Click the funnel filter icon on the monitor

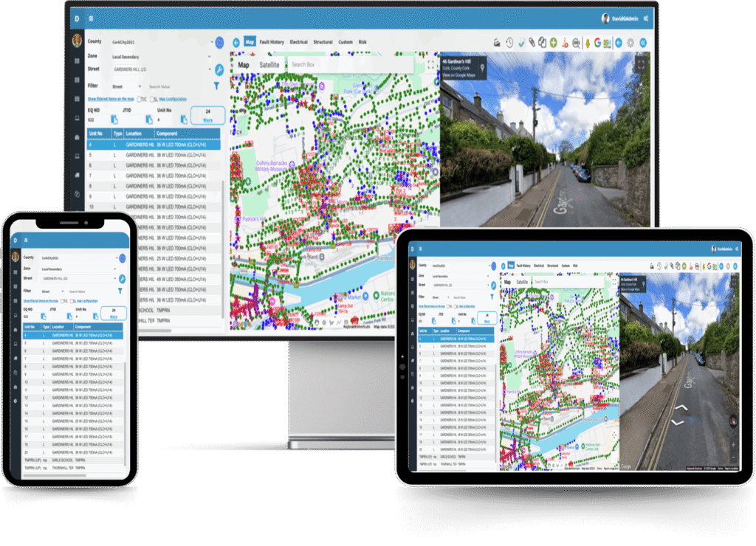pyautogui.click(x=217, y=86)
